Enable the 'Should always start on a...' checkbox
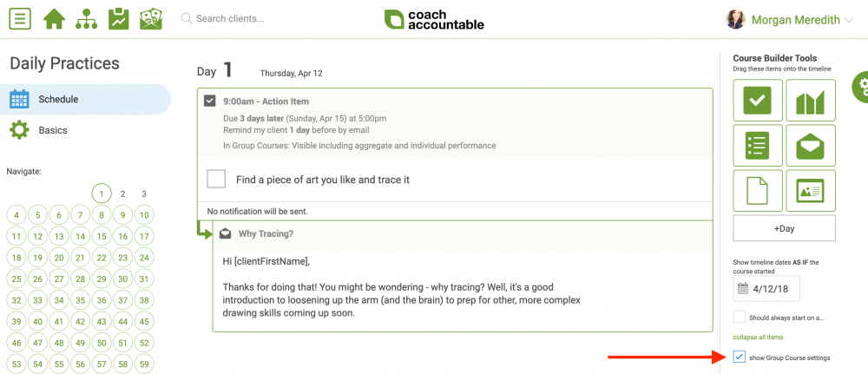 coord(739,318)
